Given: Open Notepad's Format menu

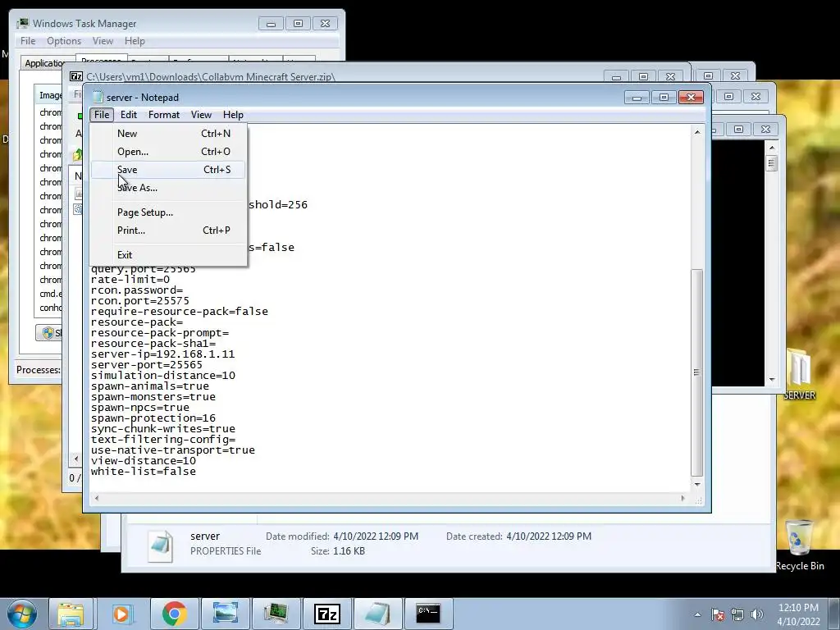Looking at the screenshot, I should [x=164, y=115].
